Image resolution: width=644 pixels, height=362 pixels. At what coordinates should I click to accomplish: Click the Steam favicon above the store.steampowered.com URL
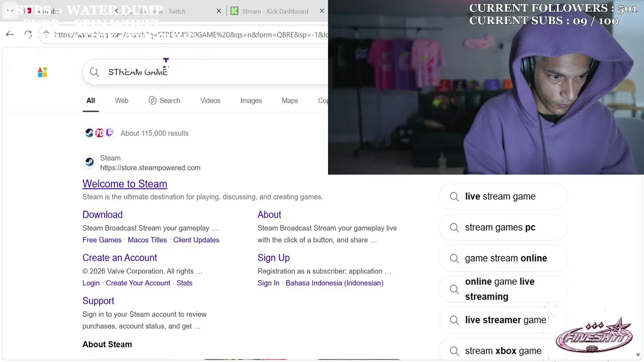[x=90, y=162]
